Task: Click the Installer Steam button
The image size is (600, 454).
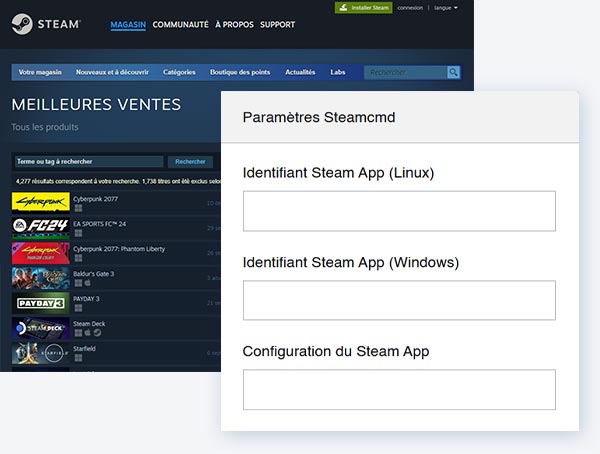Action: pos(364,7)
